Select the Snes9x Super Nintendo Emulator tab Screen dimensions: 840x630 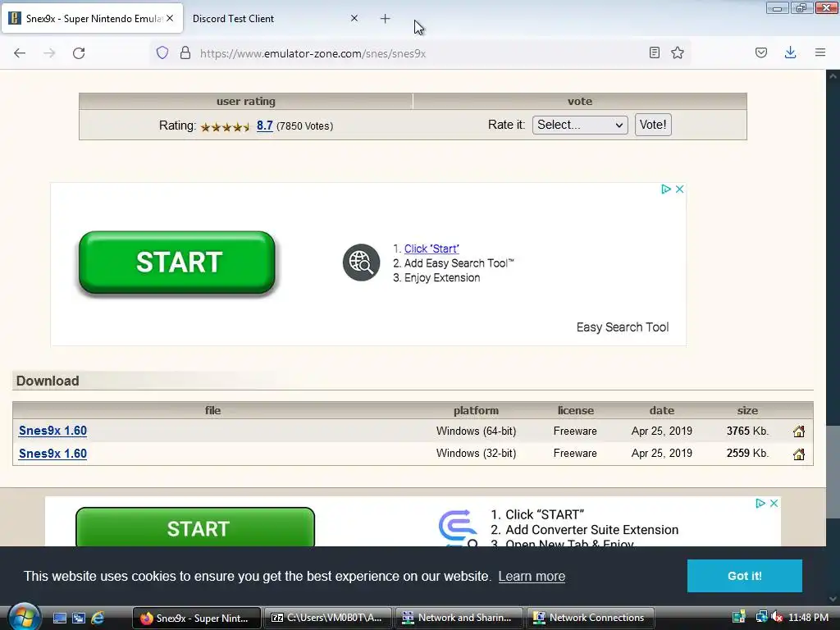[92, 19]
